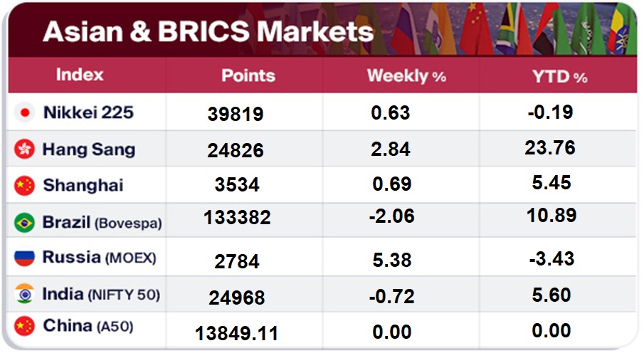The width and height of the screenshot is (644, 363).
Task: Select the YTD % column header
Action: (559, 76)
